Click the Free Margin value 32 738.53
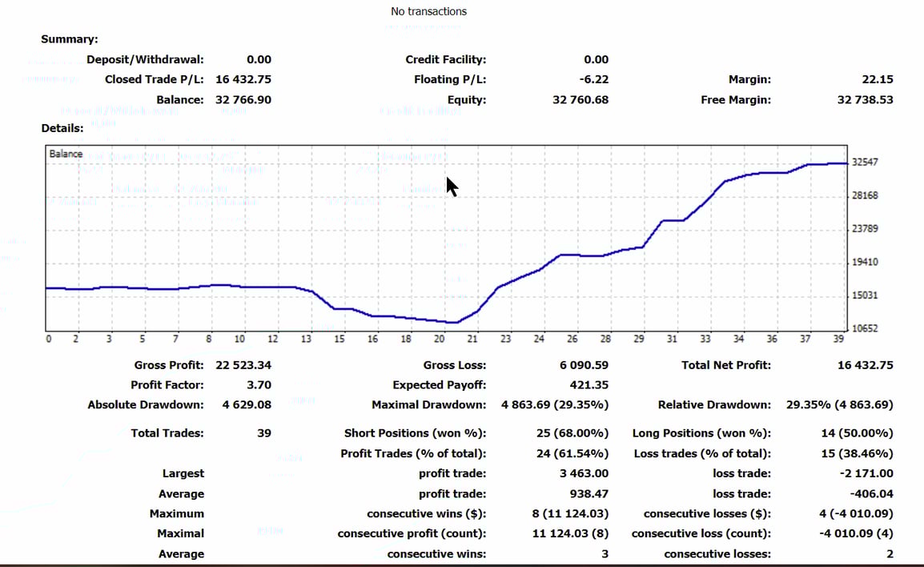Screen dimensions: 924x567 (x=865, y=100)
